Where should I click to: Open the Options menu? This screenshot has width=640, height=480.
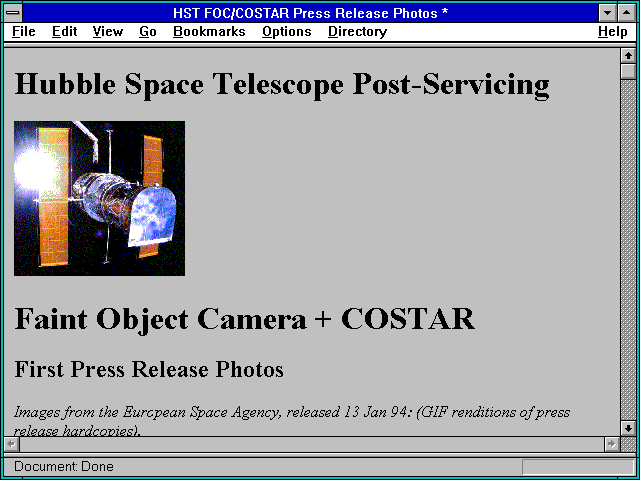[x=287, y=31]
